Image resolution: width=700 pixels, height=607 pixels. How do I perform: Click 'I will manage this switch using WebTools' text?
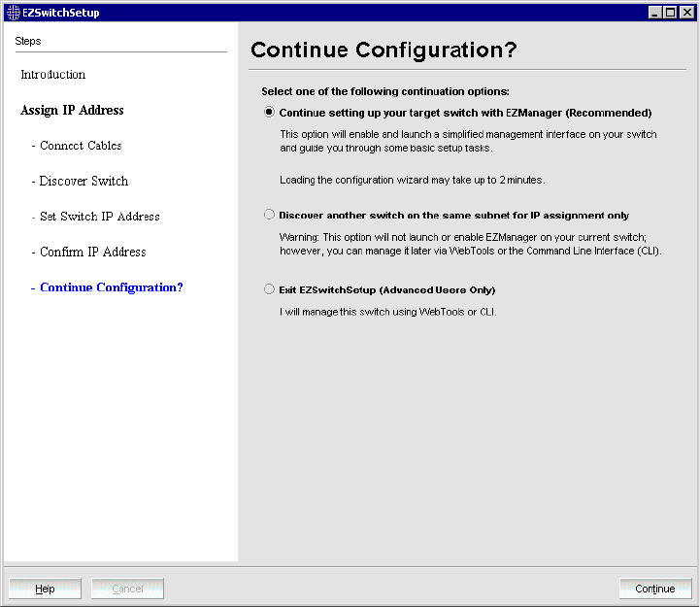[388, 312]
